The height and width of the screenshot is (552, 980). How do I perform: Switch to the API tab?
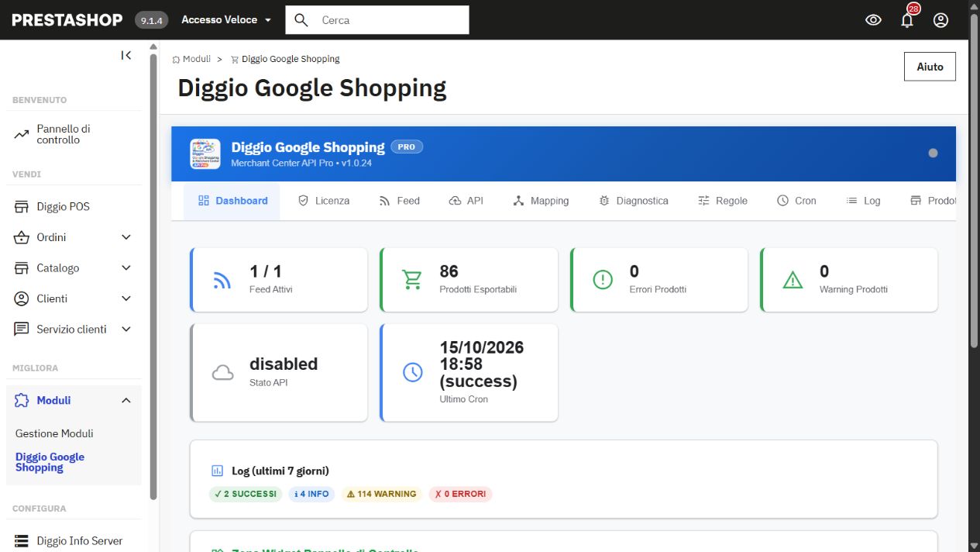pyautogui.click(x=466, y=201)
